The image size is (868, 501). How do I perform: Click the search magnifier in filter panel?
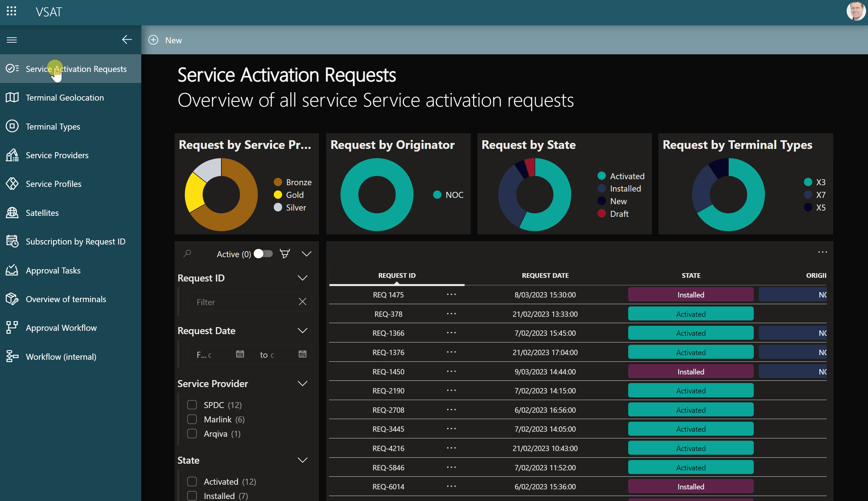(188, 253)
